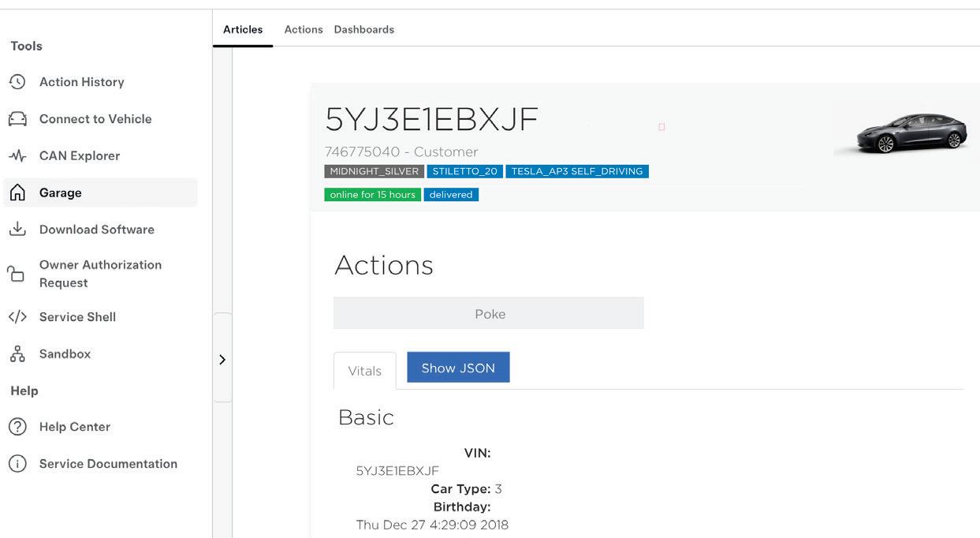Click the Help Center question mark icon
The height and width of the screenshot is (538, 980).
coord(17,427)
